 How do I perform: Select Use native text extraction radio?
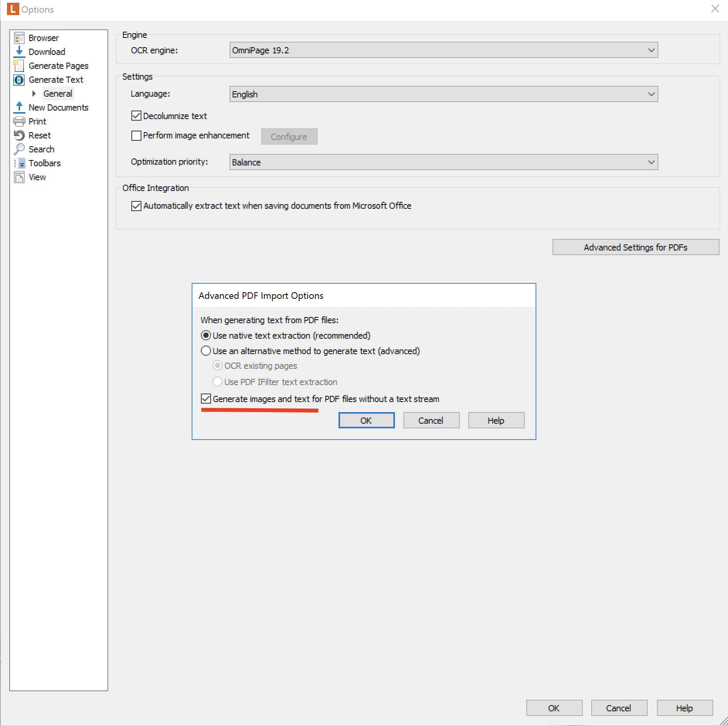click(206, 335)
